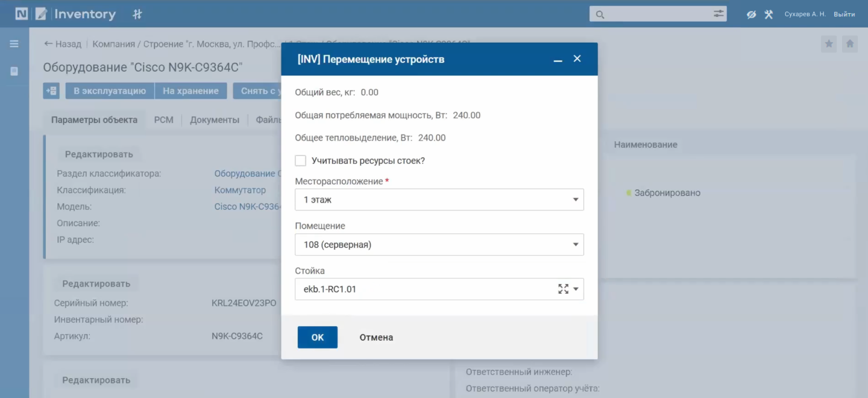Click the expand icon in Стойка field
This screenshot has height=398, width=868.
[x=563, y=289]
